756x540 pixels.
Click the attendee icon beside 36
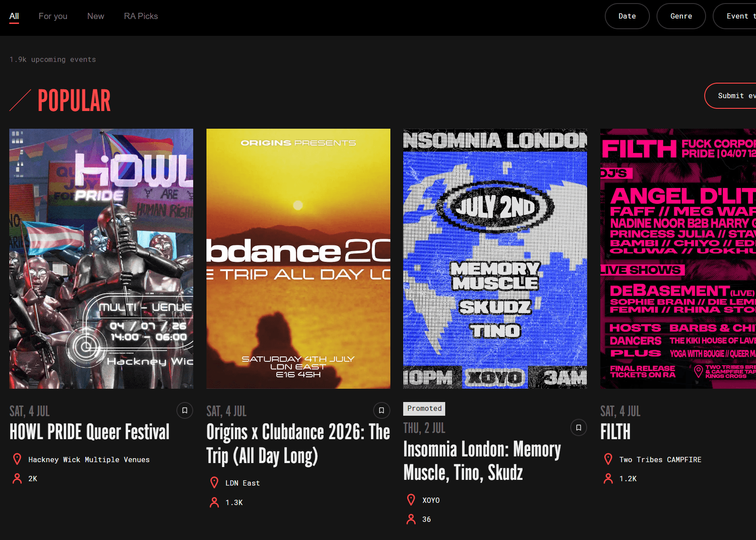tap(411, 519)
